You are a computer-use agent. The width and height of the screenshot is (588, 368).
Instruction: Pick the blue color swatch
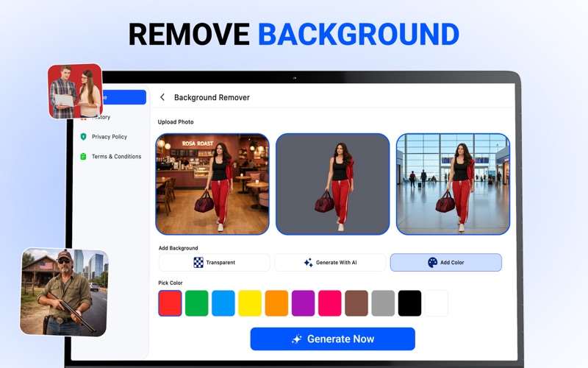click(223, 303)
